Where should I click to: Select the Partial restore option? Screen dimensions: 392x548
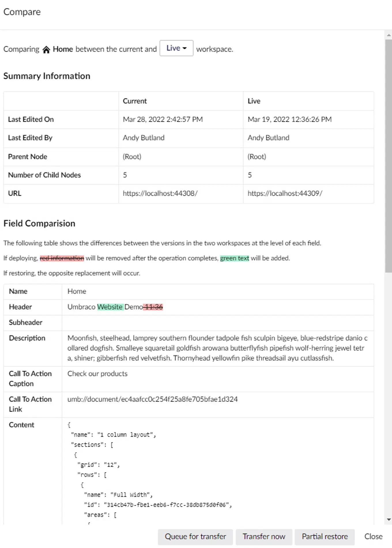325,536
